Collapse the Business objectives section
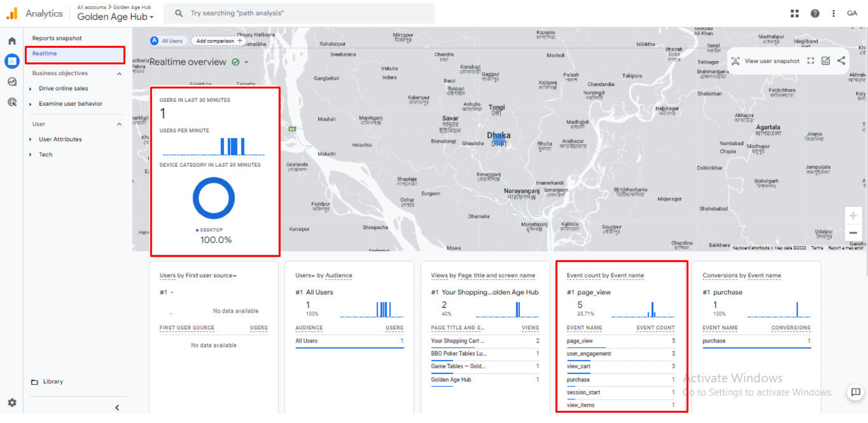This screenshot has height=423, width=868. pyautogui.click(x=119, y=74)
